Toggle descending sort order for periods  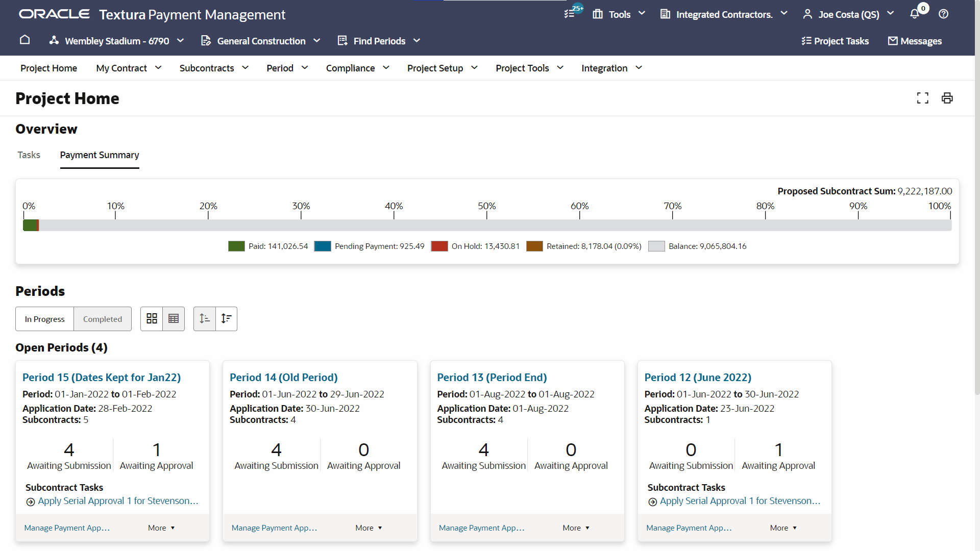click(226, 318)
